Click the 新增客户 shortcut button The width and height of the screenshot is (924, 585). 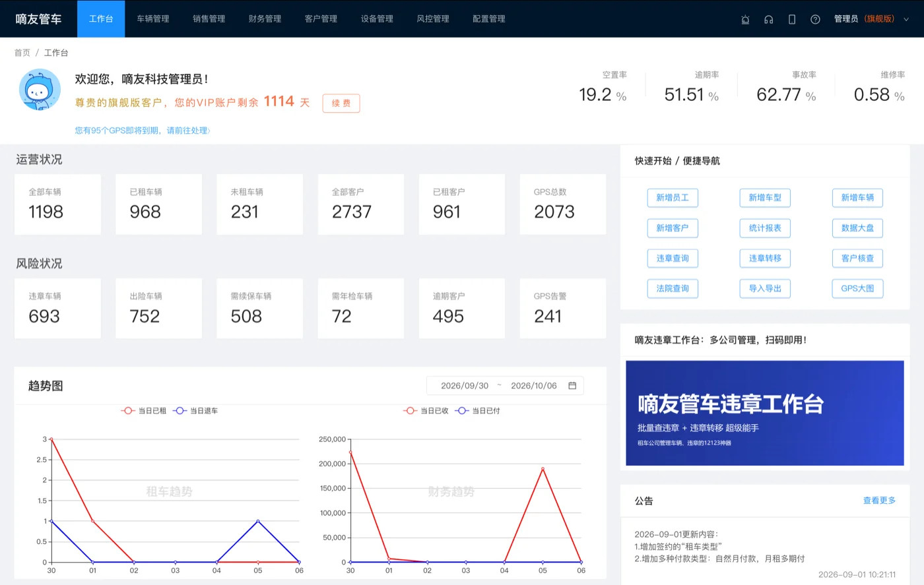(673, 228)
